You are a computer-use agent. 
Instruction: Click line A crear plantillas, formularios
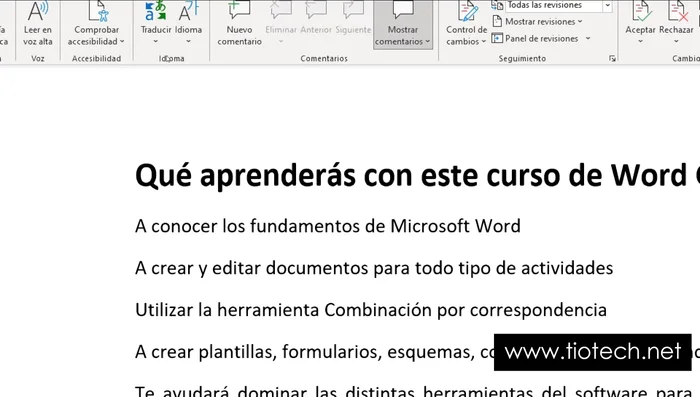314,352
